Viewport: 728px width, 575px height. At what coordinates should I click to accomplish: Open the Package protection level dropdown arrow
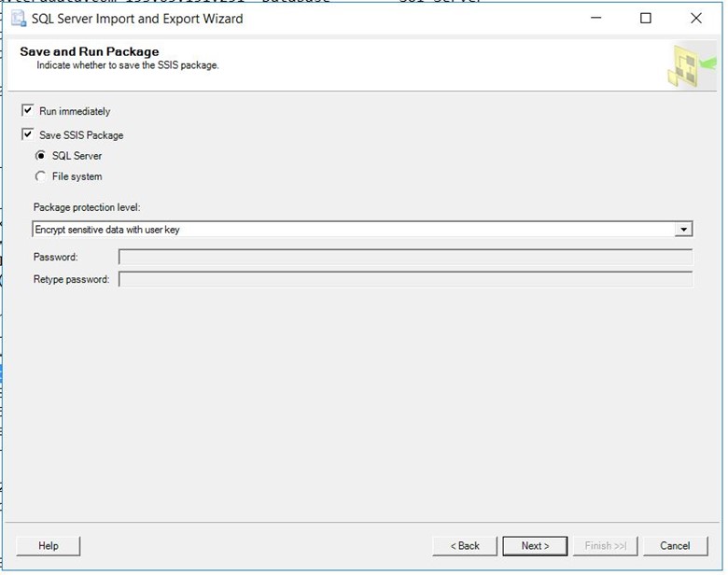click(683, 230)
